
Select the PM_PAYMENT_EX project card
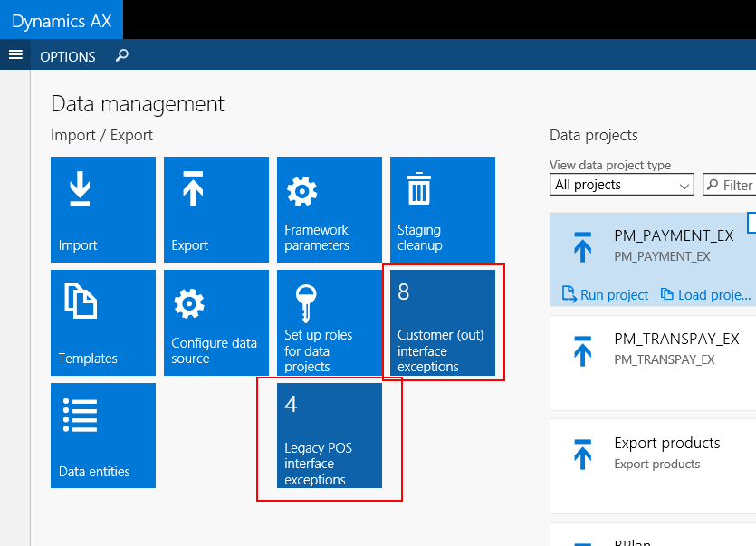(653, 260)
